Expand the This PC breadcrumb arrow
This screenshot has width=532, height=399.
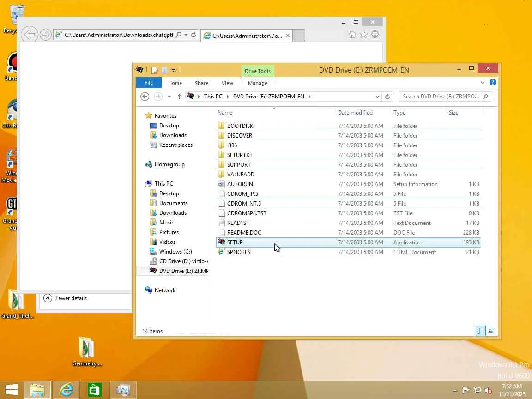click(x=228, y=97)
